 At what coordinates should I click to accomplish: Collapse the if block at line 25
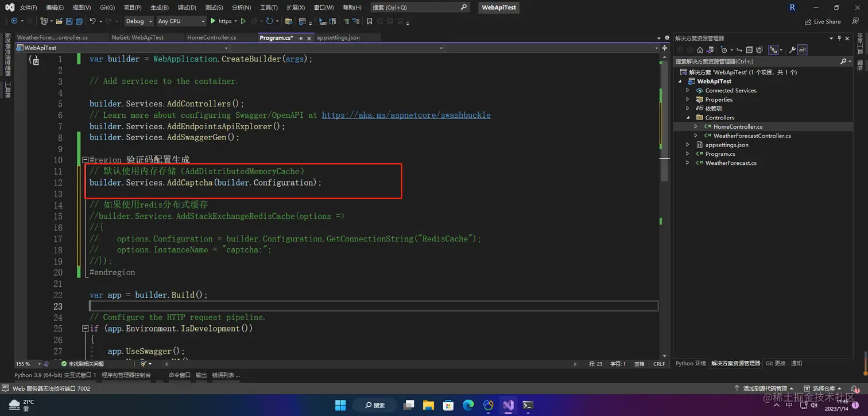pyautogui.click(x=85, y=329)
